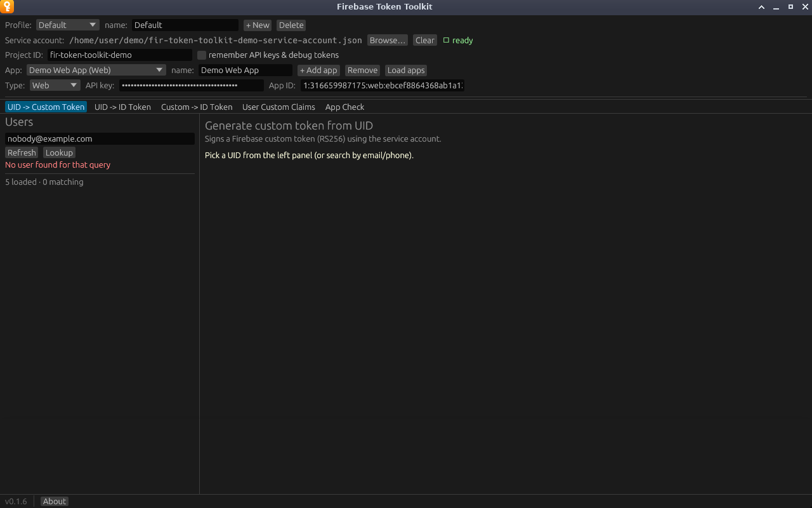Click the 'Generate custom token from UID' heading
The height and width of the screenshot is (508, 812).
[289, 125]
